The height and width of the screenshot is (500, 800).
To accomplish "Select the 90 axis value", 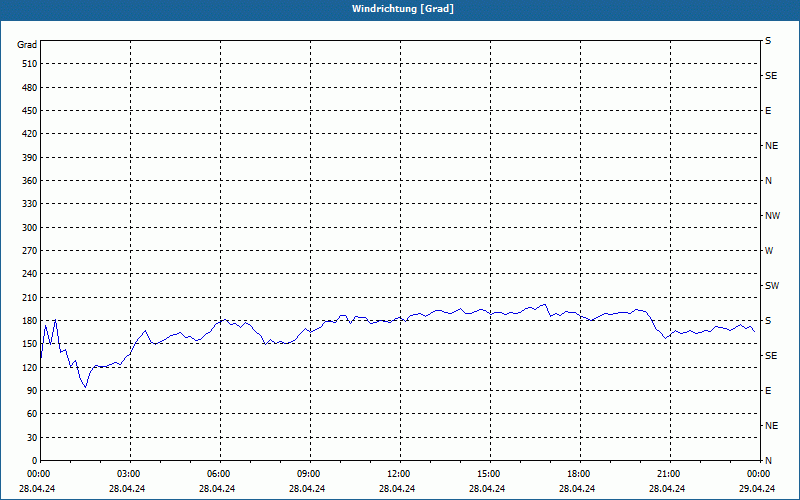I will pyautogui.click(x=32, y=391).
